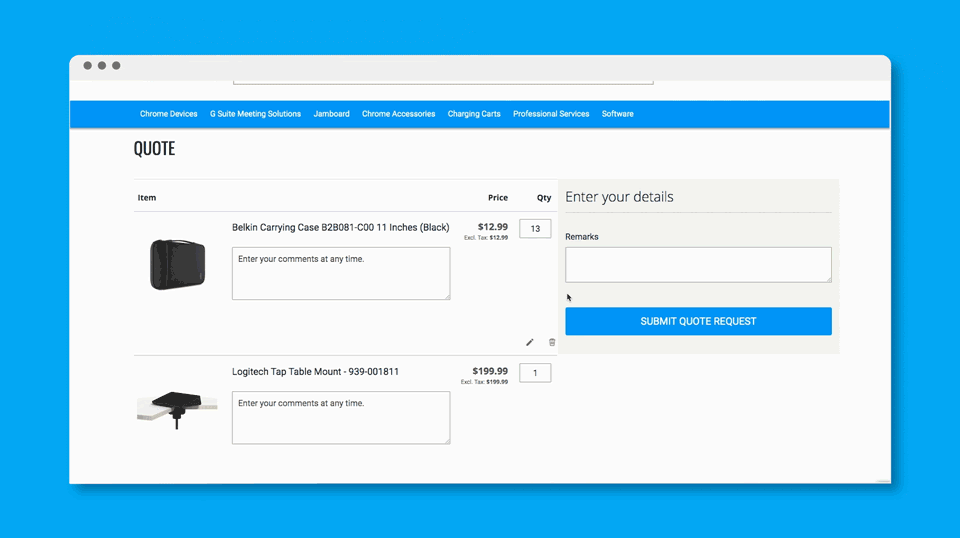Click the Belkin Carrying Case product image
960x538 pixels.
pos(177,265)
